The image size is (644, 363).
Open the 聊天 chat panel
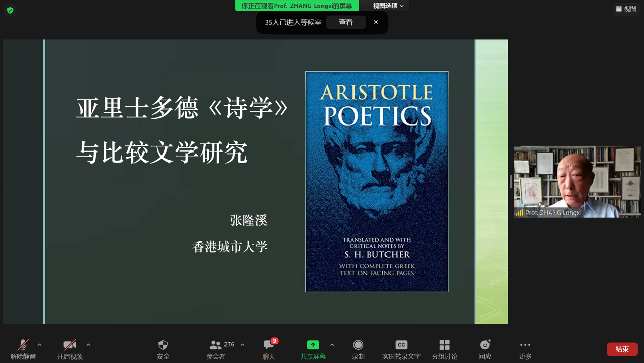click(269, 349)
